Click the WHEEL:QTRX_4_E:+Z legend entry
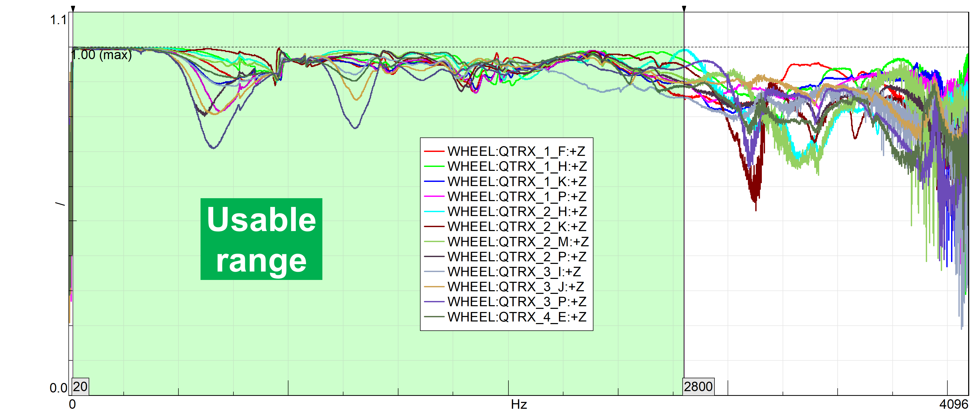The image size is (980, 414). pos(517,317)
